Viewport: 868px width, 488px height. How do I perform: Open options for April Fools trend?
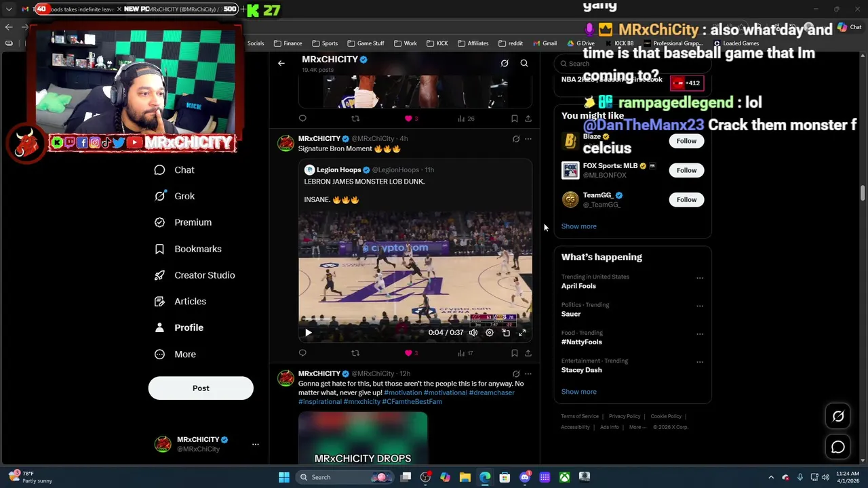700,278
